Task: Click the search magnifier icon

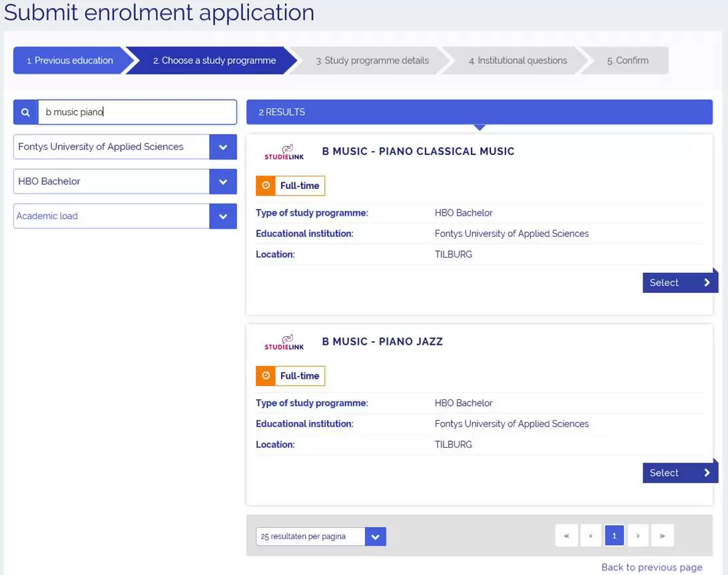Action: [x=25, y=112]
